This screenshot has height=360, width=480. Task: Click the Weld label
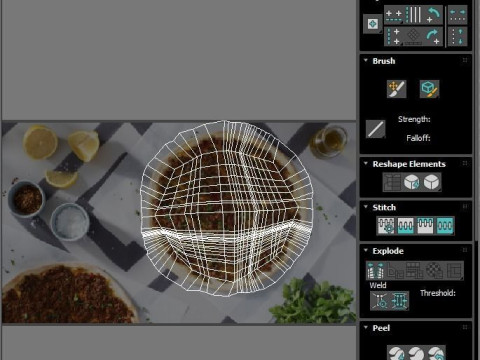click(x=378, y=285)
